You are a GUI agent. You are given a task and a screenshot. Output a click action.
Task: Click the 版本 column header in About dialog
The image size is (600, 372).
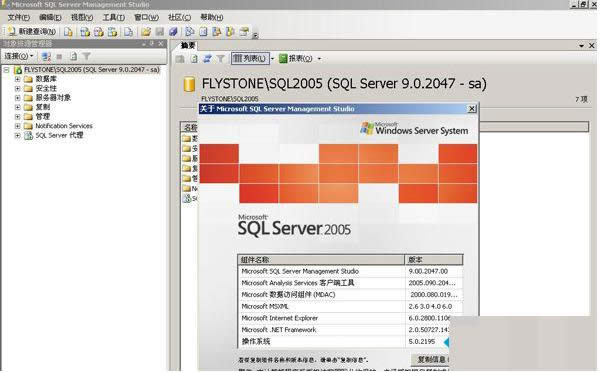[x=434, y=260]
